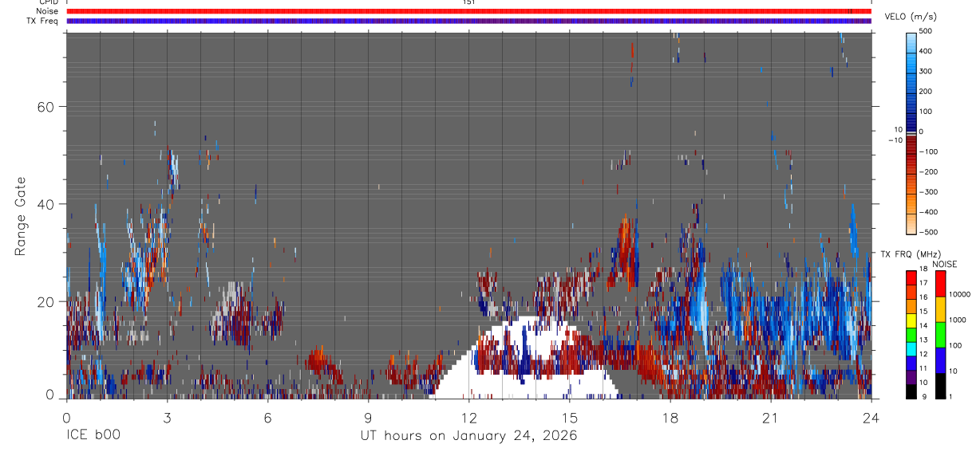Click the "NOISE" legend title
This screenshot has height=452, width=980.
click(x=943, y=264)
